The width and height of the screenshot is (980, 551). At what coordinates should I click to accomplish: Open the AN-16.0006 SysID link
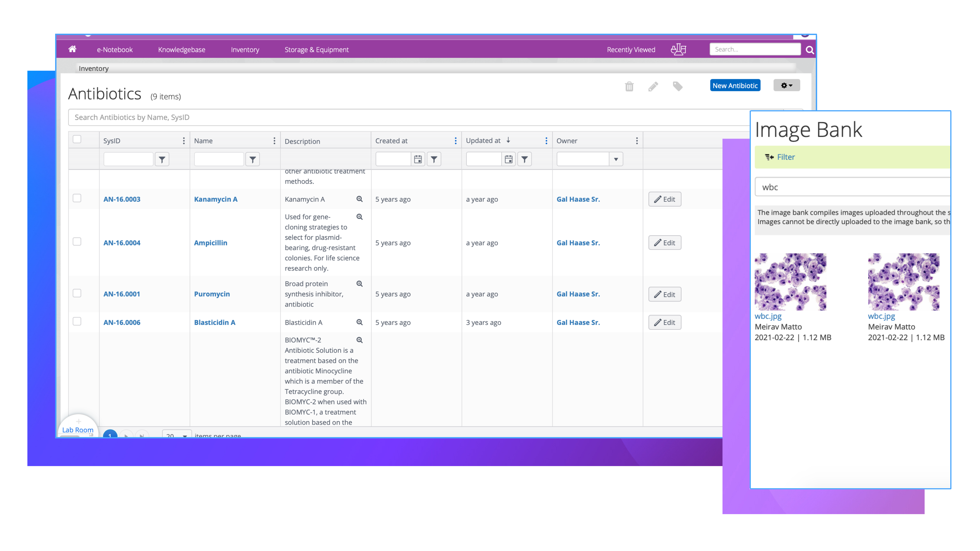122,322
